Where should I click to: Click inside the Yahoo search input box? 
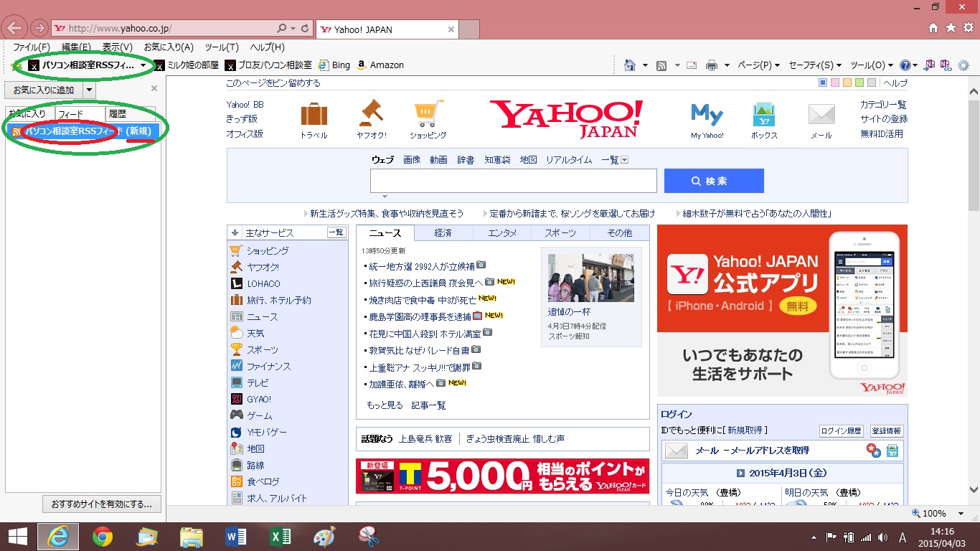pyautogui.click(x=514, y=181)
